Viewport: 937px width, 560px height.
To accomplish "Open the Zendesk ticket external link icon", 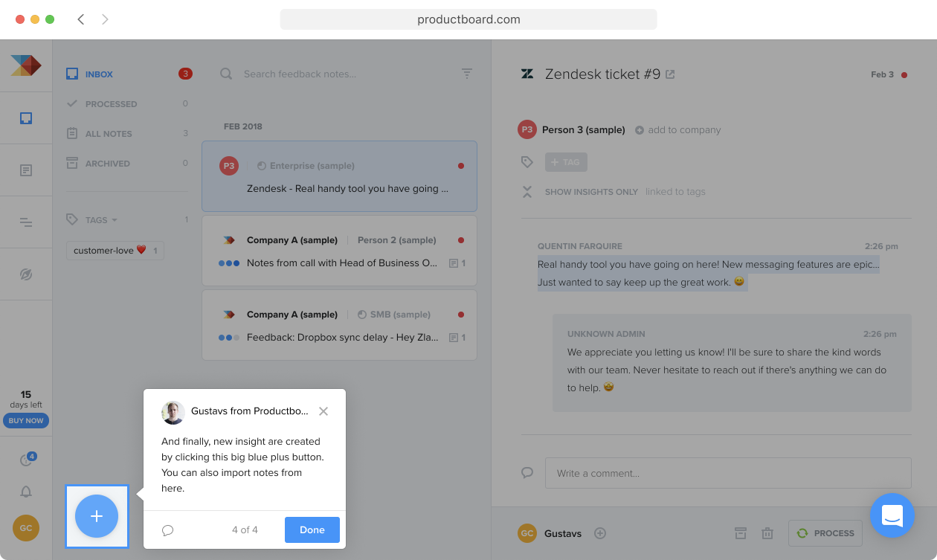I will [670, 74].
